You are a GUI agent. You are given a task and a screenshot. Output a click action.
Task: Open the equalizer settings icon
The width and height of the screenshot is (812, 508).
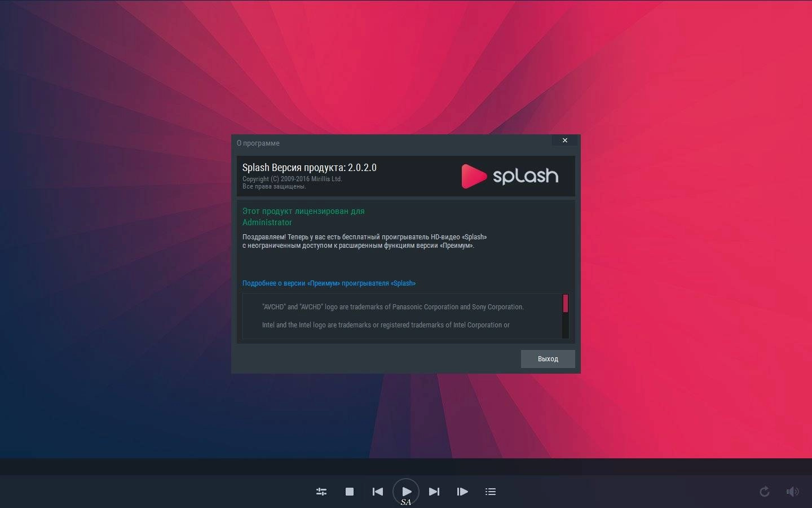click(321, 492)
